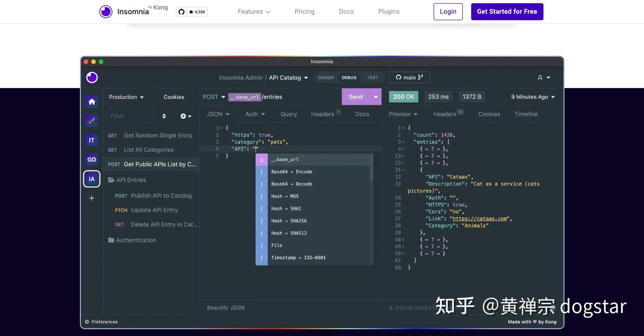Expand the Authentication folder
Viewport: 644px width, 336px height.
pyautogui.click(x=132, y=240)
